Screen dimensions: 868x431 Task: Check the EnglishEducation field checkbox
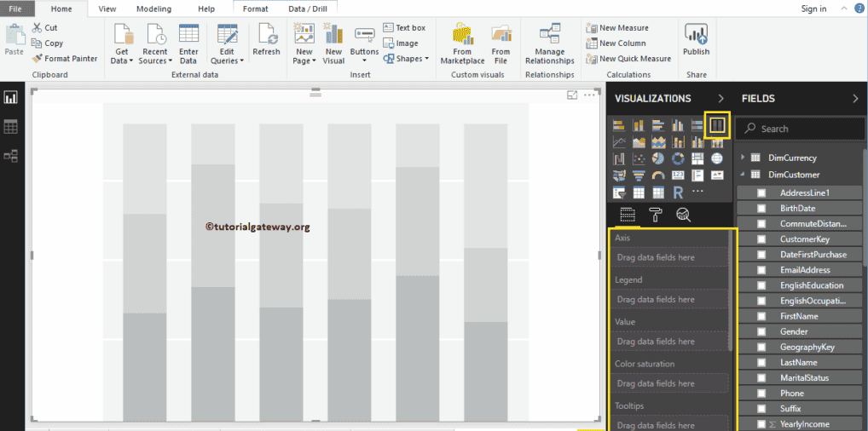click(761, 285)
